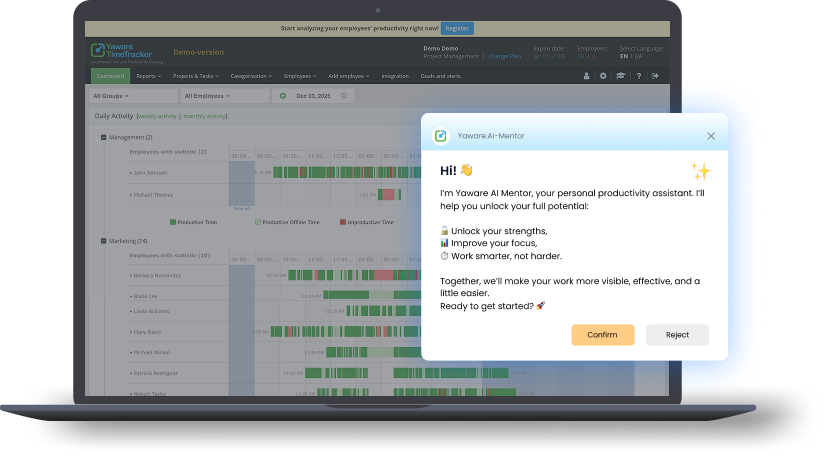
Task: Collapse the Marketing group
Action: coord(103,241)
